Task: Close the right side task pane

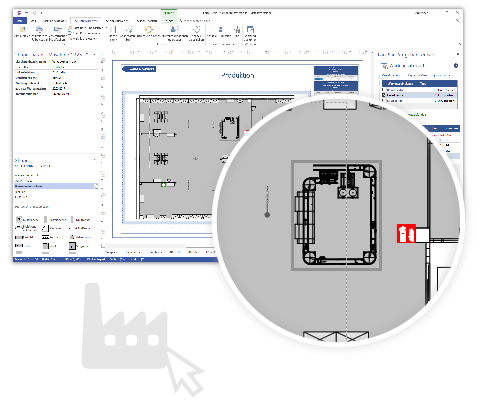Action: pos(458,54)
